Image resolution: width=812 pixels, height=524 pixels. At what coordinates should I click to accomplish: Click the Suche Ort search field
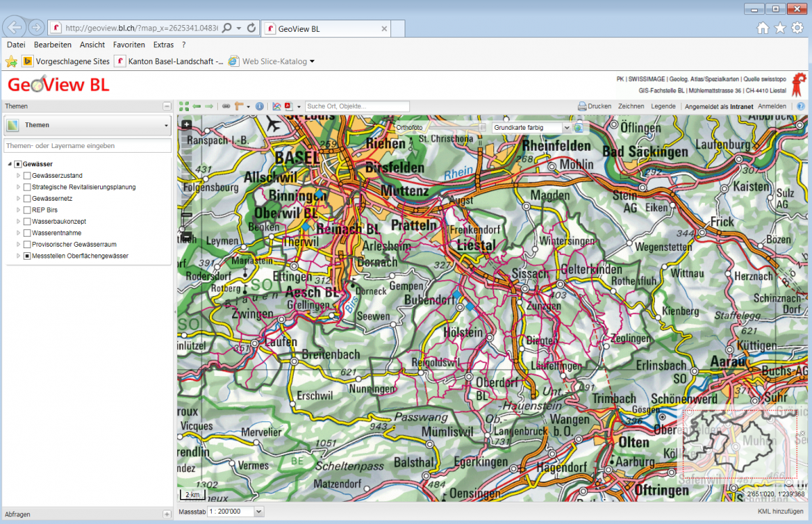357,106
